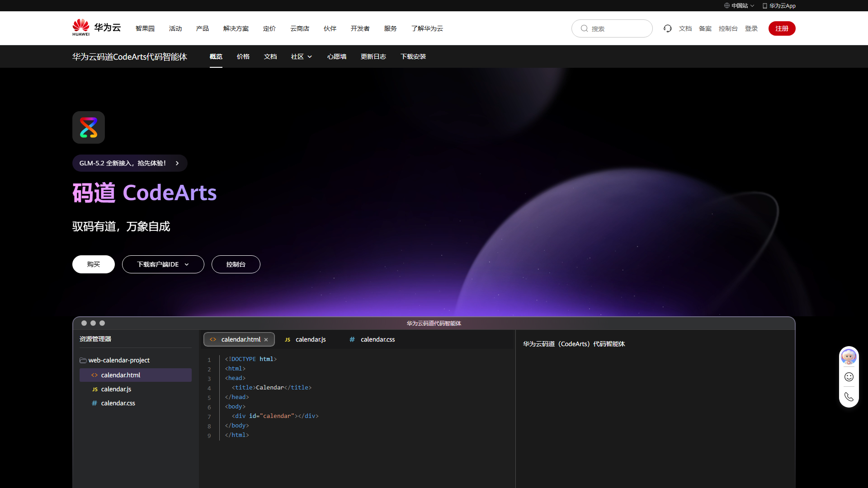
Task: Select the 下载安装 tab
Action: (x=413, y=56)
